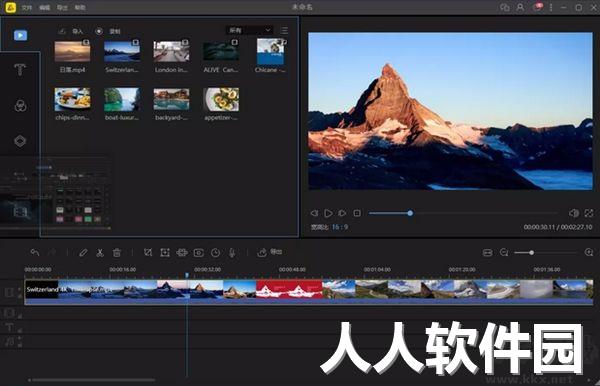
Task: Open the Media library tab icon
Action: [20, 36]
